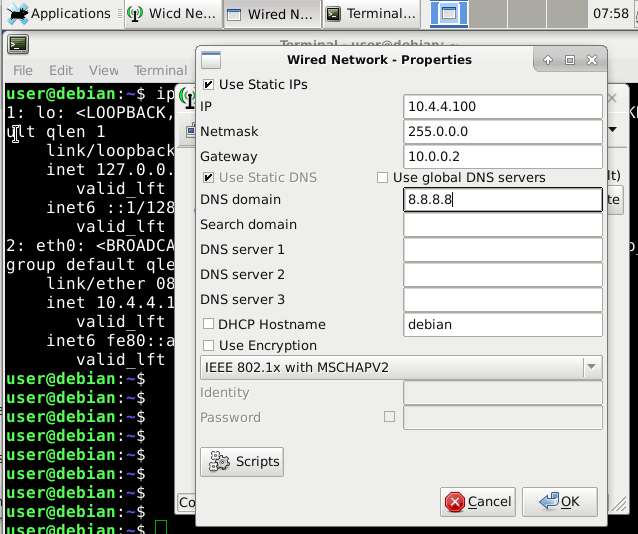The height and width of the screenshot is (534, 638).
Task: Open File menu in Terminal window
Action: [x=22, y=70]
